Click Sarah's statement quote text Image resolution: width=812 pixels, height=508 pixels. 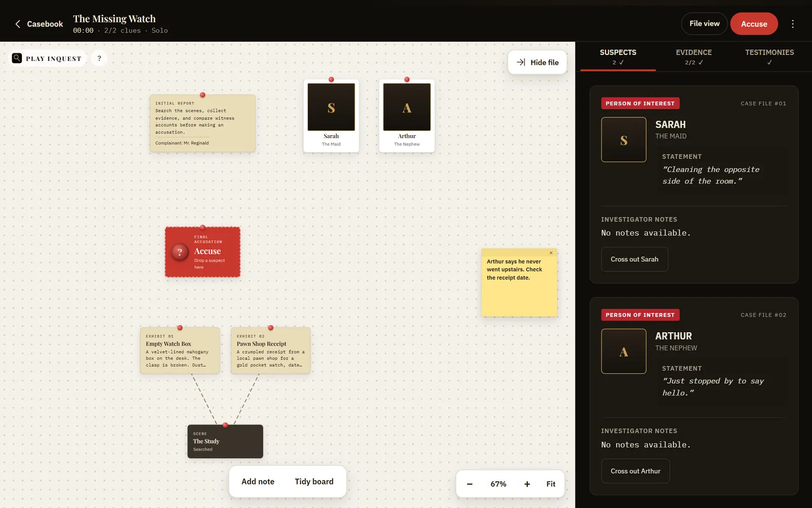(x=711, y=175)
